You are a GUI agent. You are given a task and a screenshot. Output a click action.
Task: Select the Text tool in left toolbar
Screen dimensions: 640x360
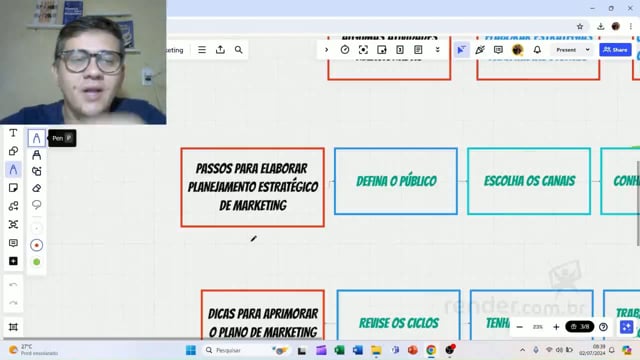click(13, 133)
